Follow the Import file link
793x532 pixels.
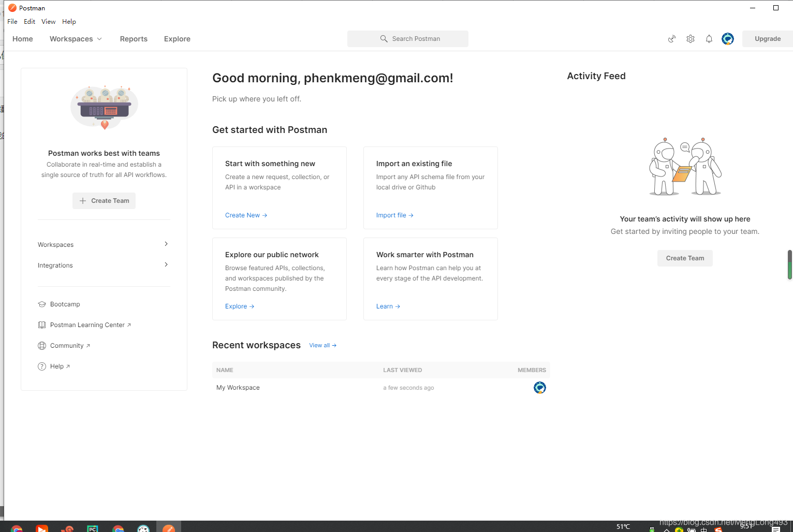tap(394, 215)
